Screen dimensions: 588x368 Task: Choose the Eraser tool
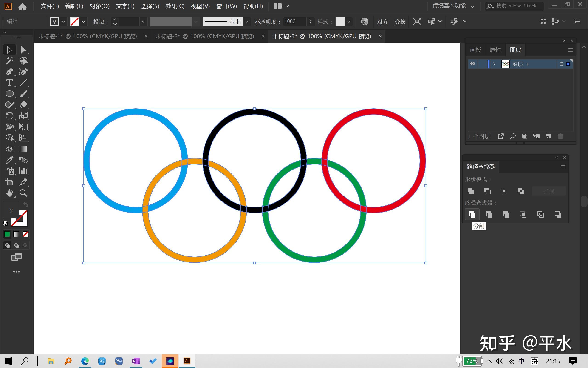coord(23,105)
